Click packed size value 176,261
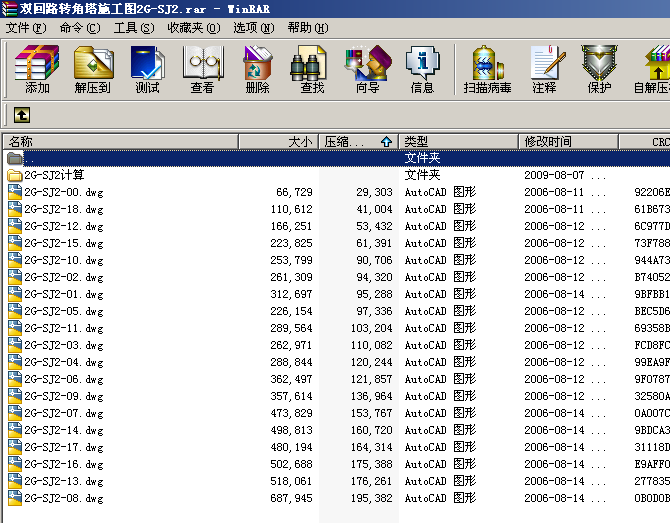This screenshot has height=523, width=670. (372, 481)
